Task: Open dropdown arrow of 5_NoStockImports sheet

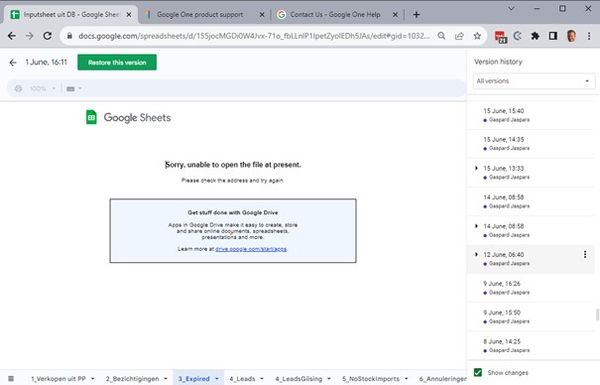Action: point(406,378)
